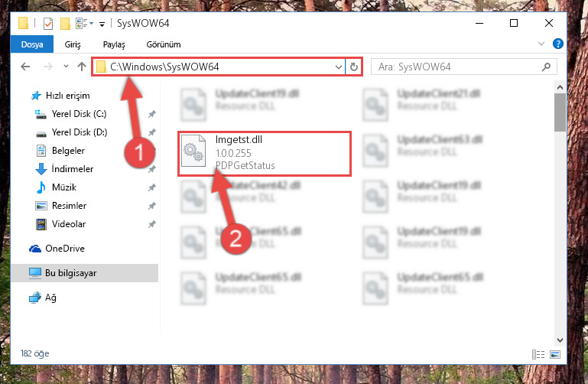
Task: Click the search magnifier icon
Action: [546, 67]
